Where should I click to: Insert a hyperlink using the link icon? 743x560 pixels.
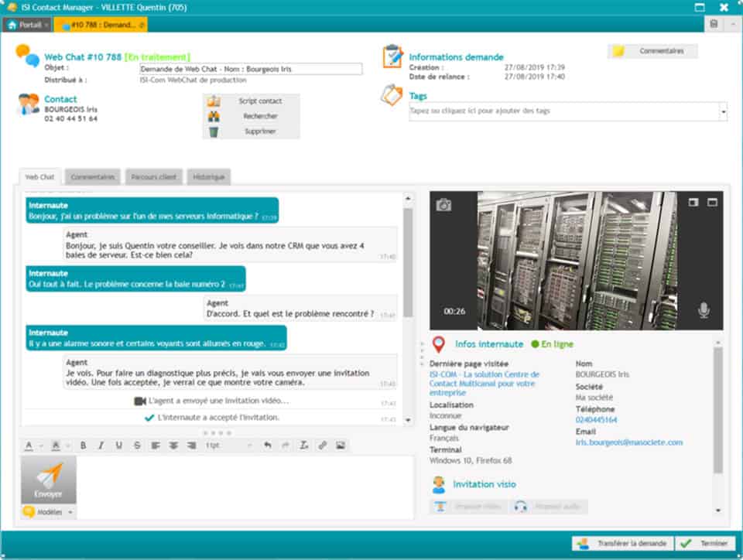tap(323, 446)
